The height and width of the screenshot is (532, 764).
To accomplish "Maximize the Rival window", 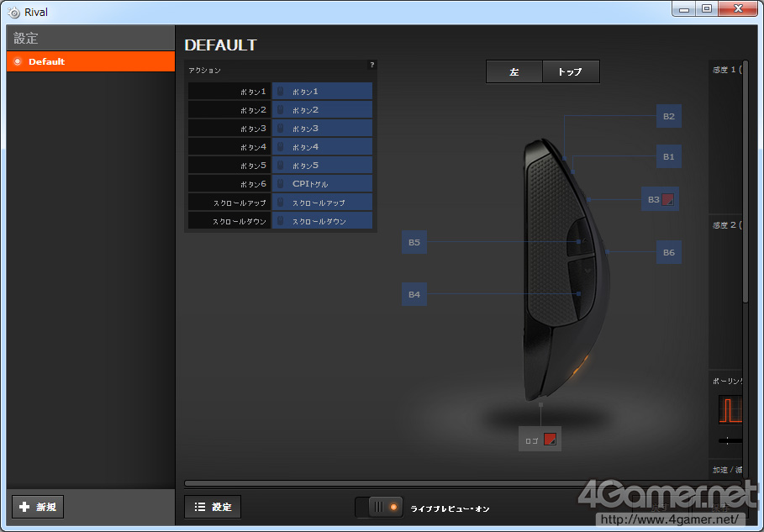I will [707, 8].
